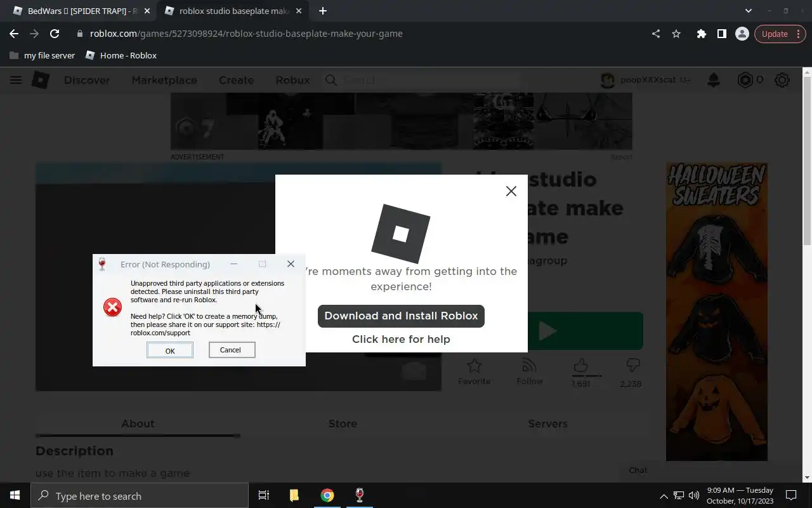The width and height of the screenshot is (812, 508).
Task: Click the green Play button
Action: pyautogui.click(x=586, y=331)
